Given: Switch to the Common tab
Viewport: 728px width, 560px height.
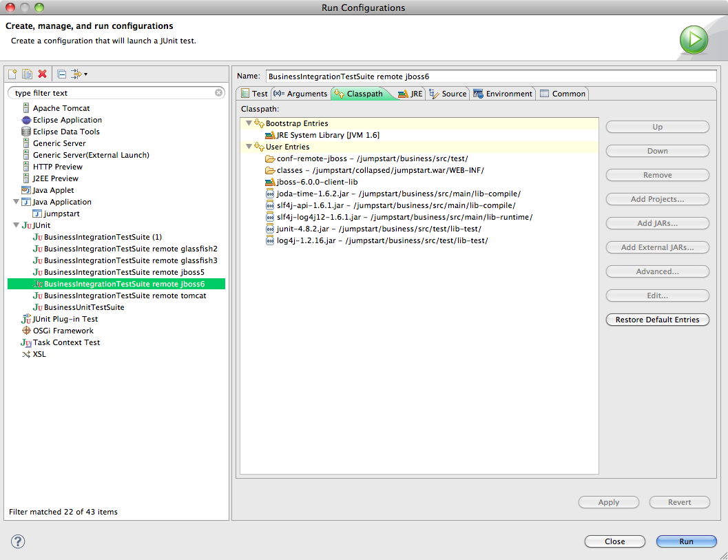Looking at the screenshot, I should pos(563,94).
